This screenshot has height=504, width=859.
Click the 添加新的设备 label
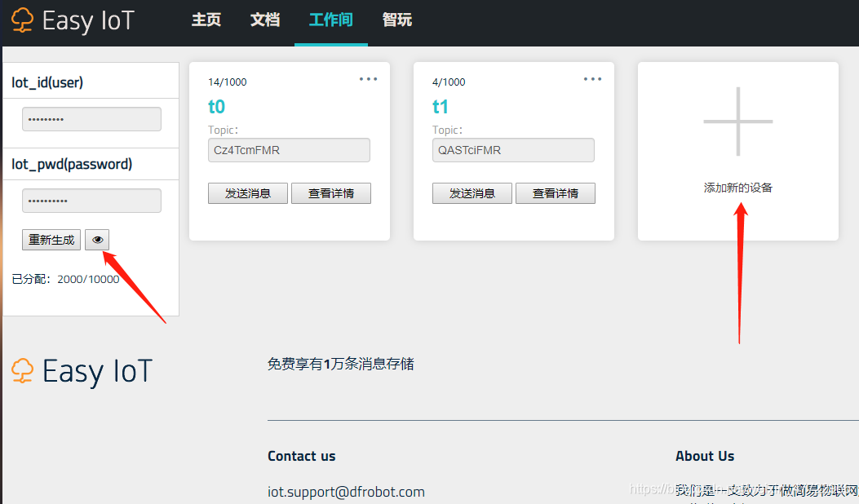[x=738, y=188]
